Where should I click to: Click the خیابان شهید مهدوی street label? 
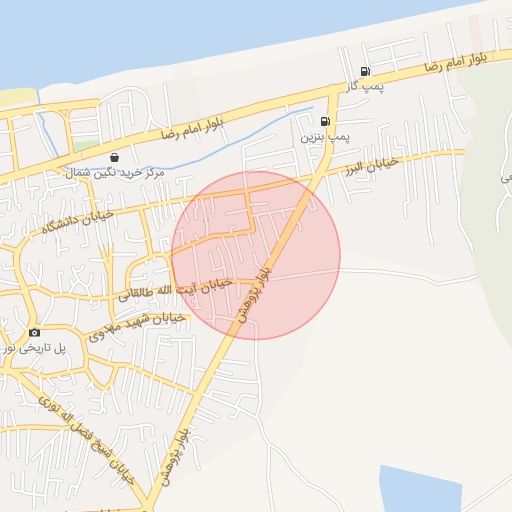(137, 327)
